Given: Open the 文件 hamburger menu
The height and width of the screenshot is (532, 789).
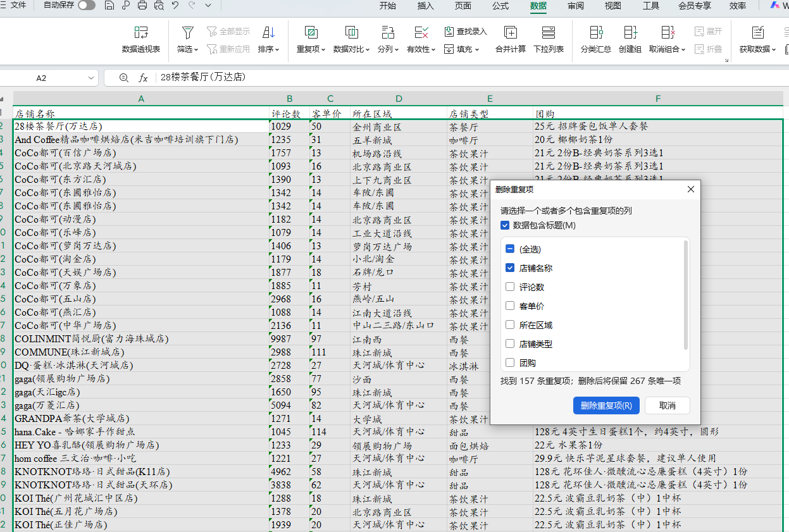Looking at the screenshot, I should click(x=14, y=5).
